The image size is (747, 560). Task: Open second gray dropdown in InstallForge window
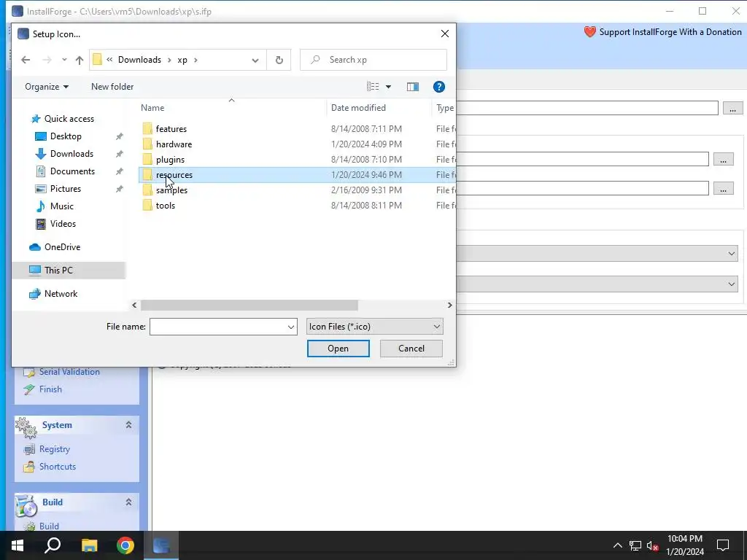tap(597, 284)
